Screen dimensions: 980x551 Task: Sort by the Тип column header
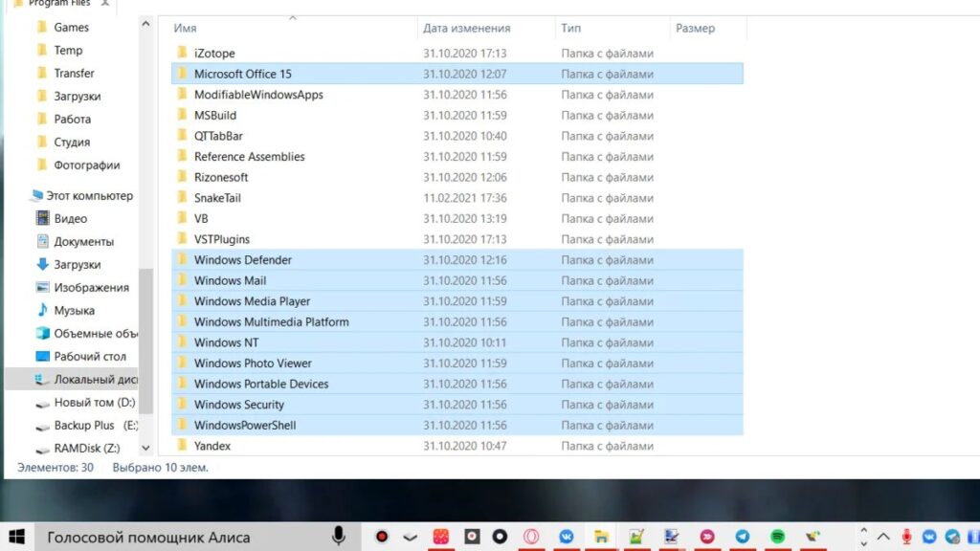pos(571,29)
